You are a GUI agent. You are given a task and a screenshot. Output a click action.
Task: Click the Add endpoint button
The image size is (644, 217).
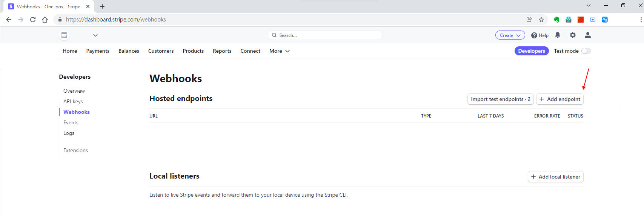click(560, 99)
